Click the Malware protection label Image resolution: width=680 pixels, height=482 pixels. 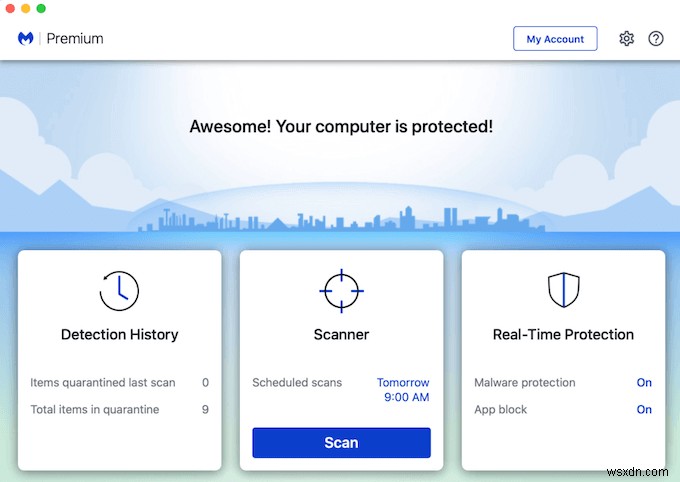[524, 382]
